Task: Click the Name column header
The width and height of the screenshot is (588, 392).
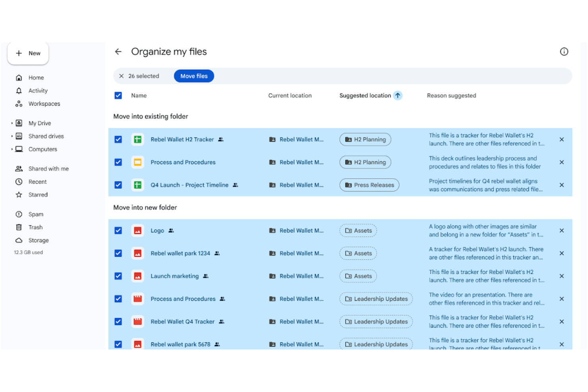Action: click(139, 95)
